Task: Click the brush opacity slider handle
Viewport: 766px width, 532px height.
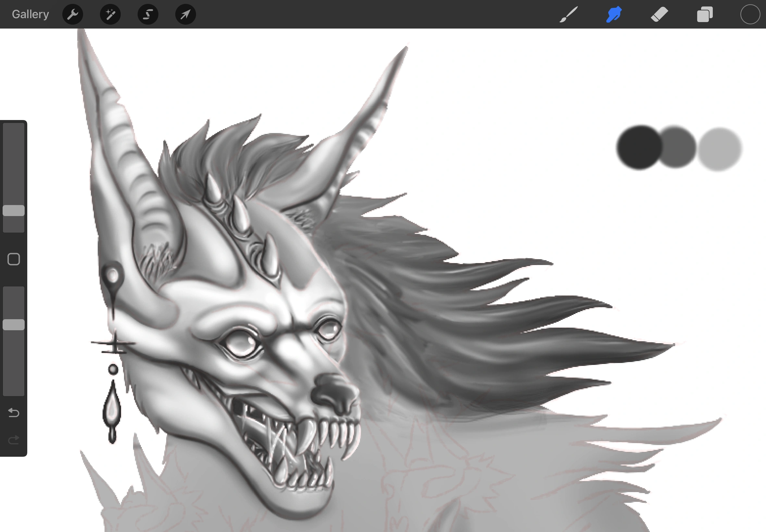Action: click(x=14, y=324)
